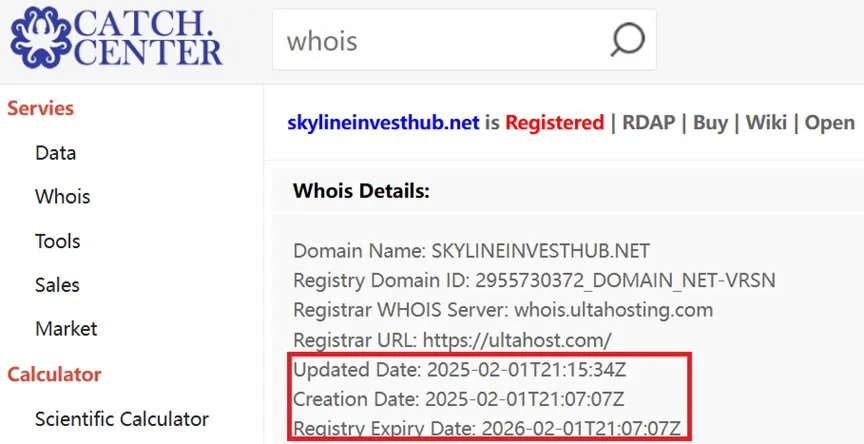Click the Open link
Image resolution: width=864 pixels, height=444 pixels.
[830, 122]
